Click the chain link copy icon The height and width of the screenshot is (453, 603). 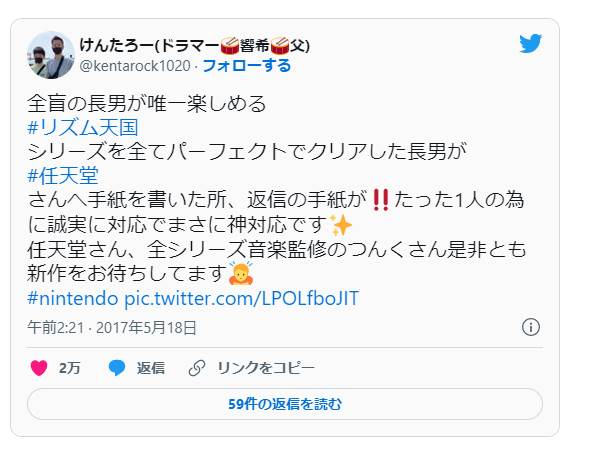(x=197, y=368)
